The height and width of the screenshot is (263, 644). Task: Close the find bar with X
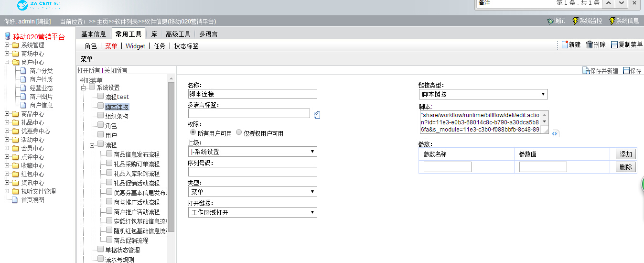point(634,3)
